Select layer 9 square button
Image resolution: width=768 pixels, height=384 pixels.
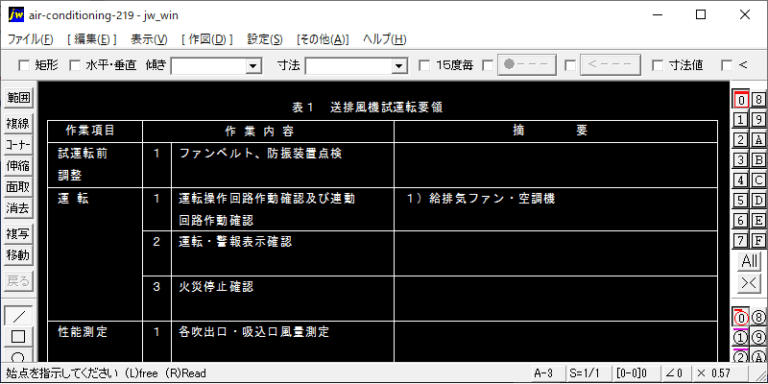[x=759, y=120]
